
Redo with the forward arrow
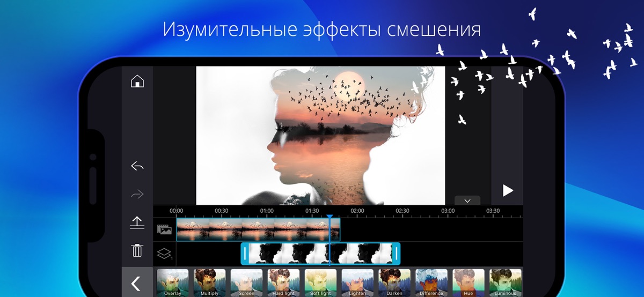[137, 194]
